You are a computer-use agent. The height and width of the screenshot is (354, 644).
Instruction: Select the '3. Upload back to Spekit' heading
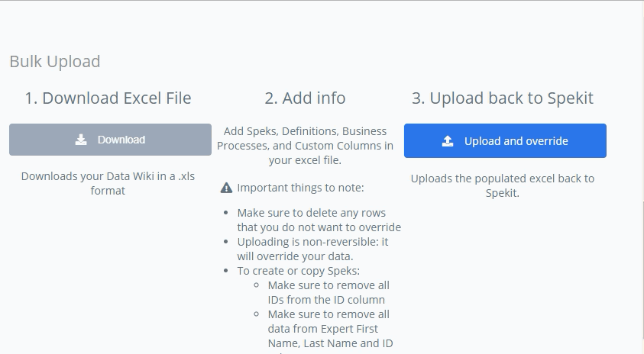click(503, 98)
